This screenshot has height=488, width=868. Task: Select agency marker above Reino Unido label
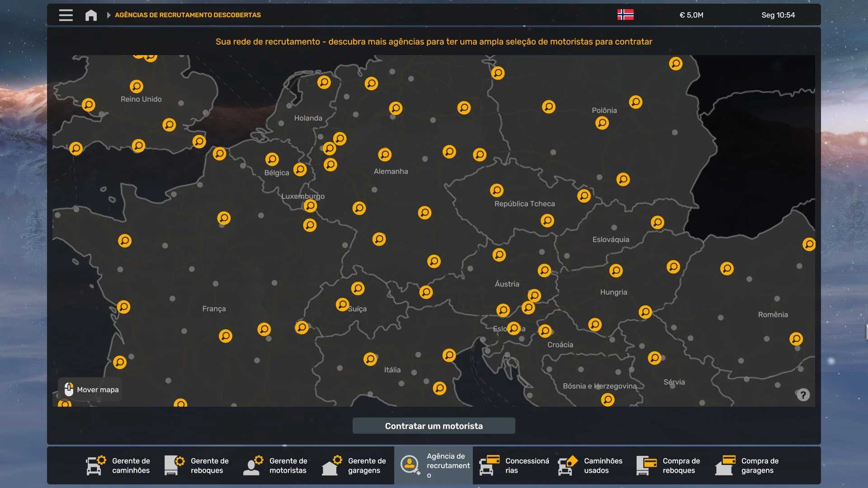click(136, 86)
